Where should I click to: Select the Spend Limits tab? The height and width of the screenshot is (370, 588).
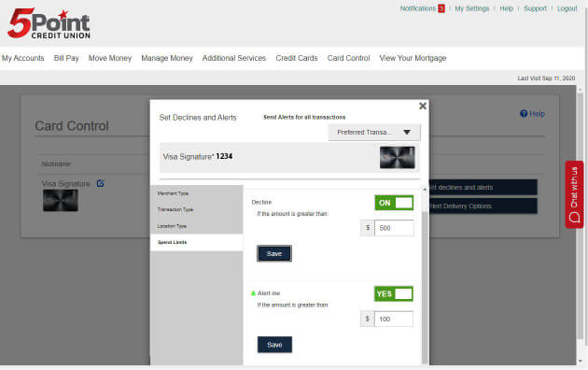[196, 242]
